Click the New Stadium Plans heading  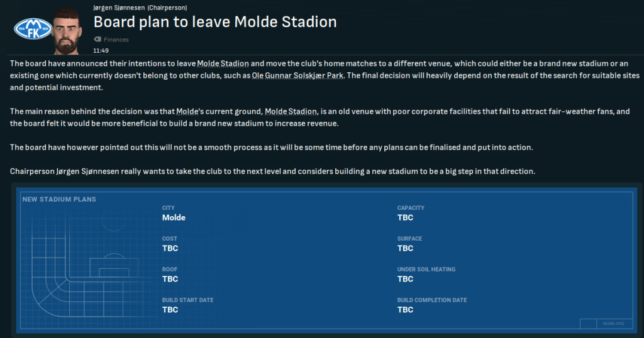point(59,199)
